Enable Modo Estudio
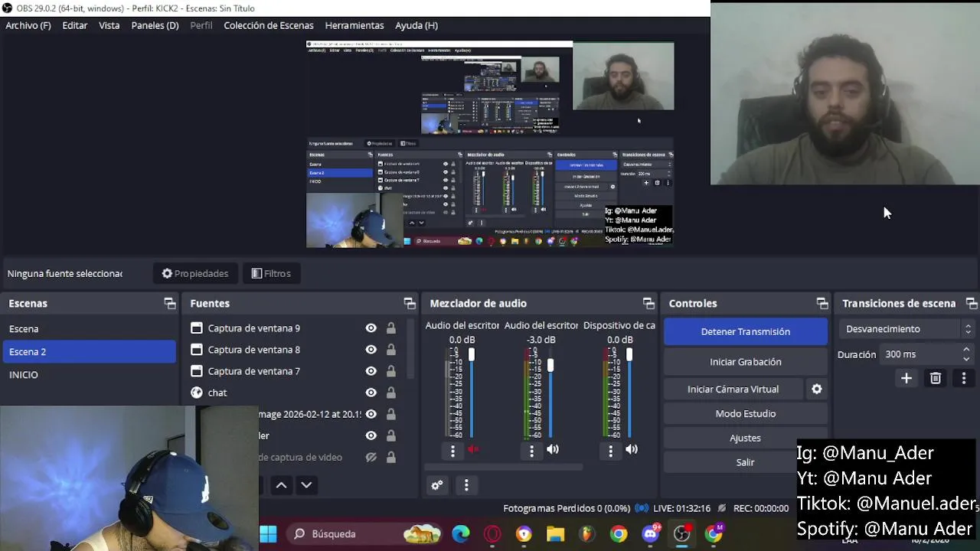980x551 pixels. click(x=746, y=413)
